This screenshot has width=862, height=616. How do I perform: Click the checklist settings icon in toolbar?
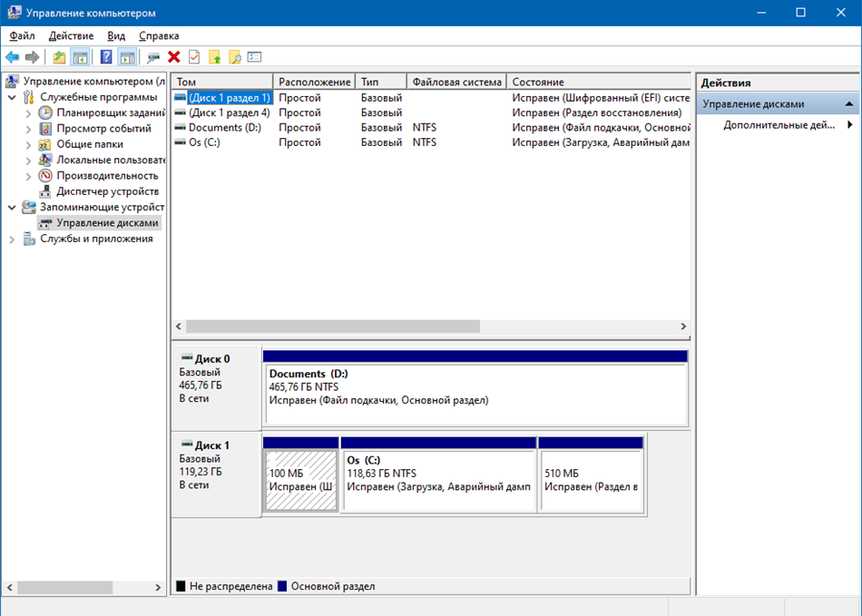pos(255,57)
